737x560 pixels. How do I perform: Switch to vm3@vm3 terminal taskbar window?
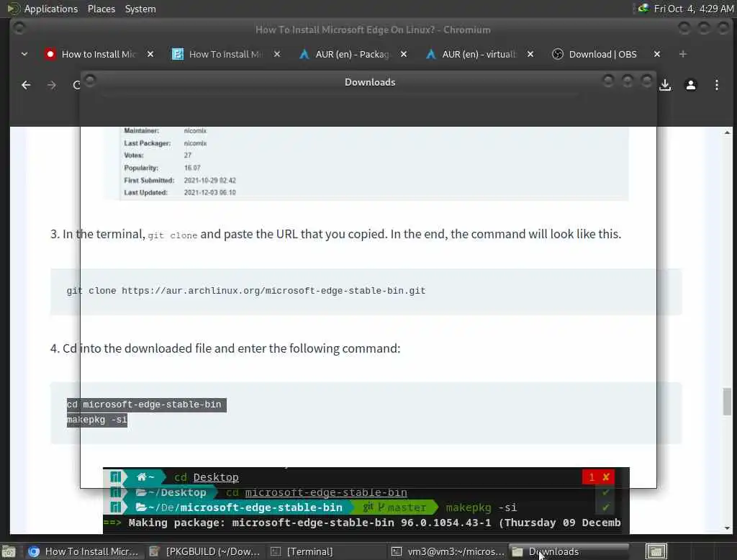click(x=448, y=551)
